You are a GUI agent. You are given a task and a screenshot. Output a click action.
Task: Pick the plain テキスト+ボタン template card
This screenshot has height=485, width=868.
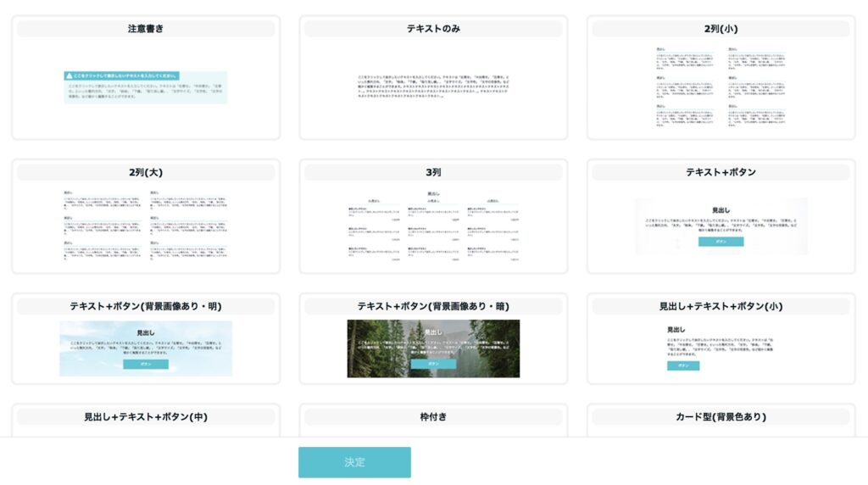tap(721, 216)
